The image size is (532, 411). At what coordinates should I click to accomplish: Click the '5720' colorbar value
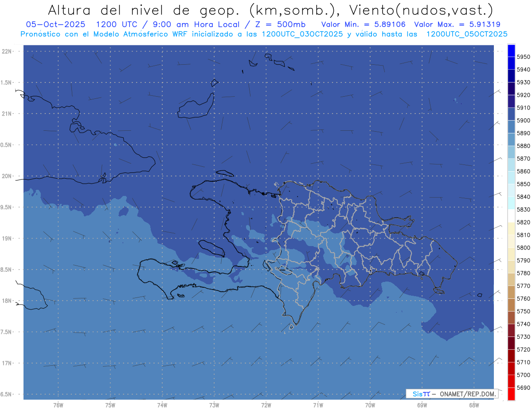click(x=524, y=350)
